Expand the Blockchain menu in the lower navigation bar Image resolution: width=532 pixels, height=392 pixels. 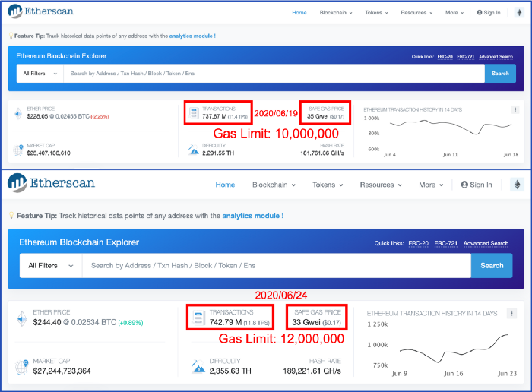(276, 185)
